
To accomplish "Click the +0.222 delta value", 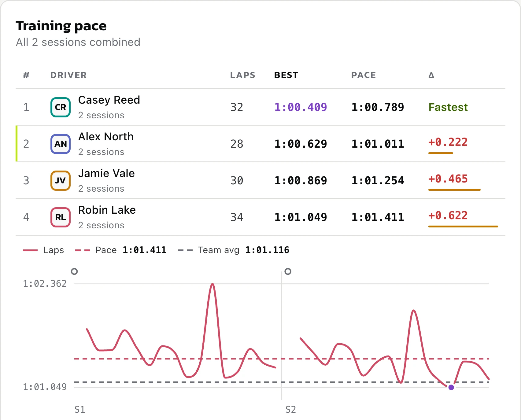I will [x=448, y=142].
